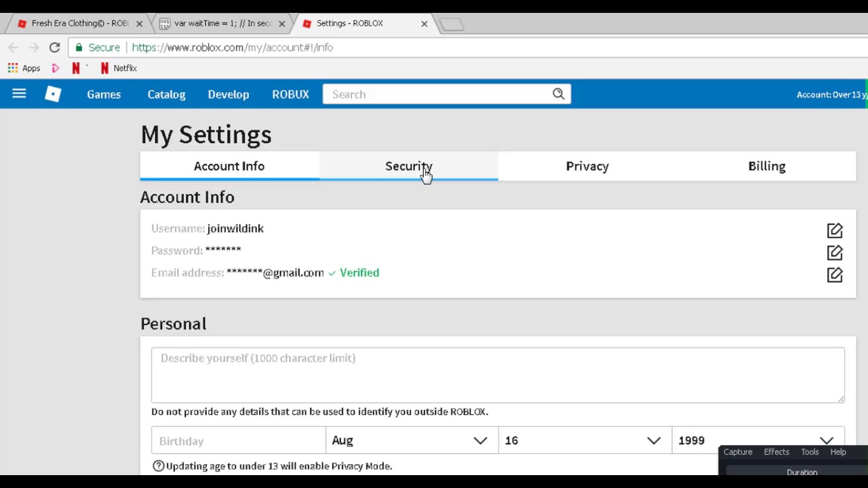The width and height of the screenshot is (868, 488).
Task: Open Help menu in recorder overlay
Action: [x=838, y=452]
